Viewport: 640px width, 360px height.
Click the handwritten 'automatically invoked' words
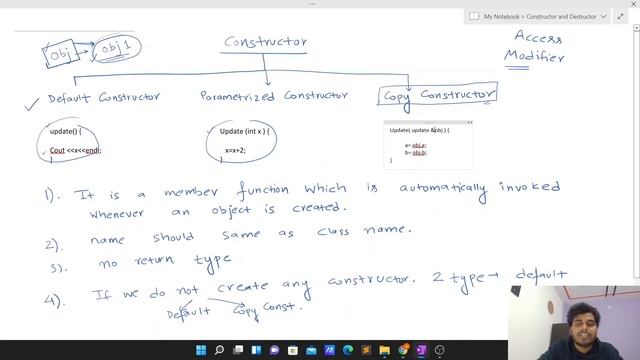(x=480, y=189)
